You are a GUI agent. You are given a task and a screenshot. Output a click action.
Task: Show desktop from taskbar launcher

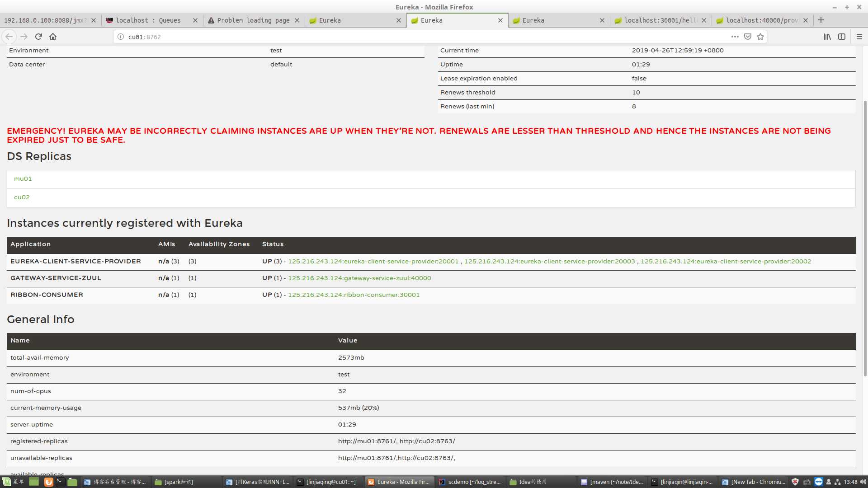coord(34,482)
